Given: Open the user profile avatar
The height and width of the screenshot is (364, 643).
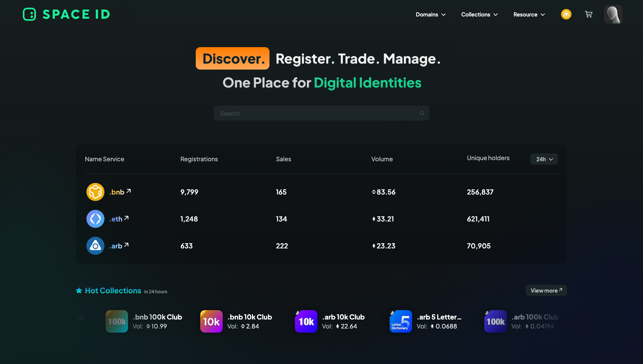Looking at the screenshot, I should 613,14.
